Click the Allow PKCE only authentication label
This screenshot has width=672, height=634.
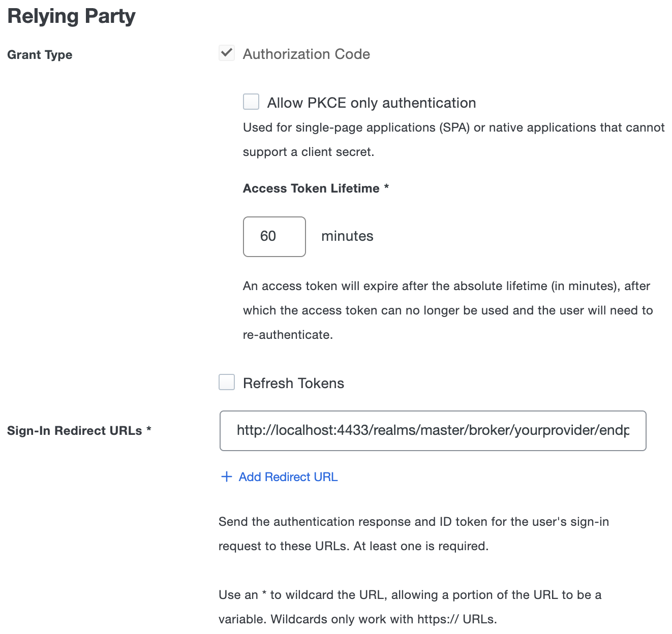point(372,102)
